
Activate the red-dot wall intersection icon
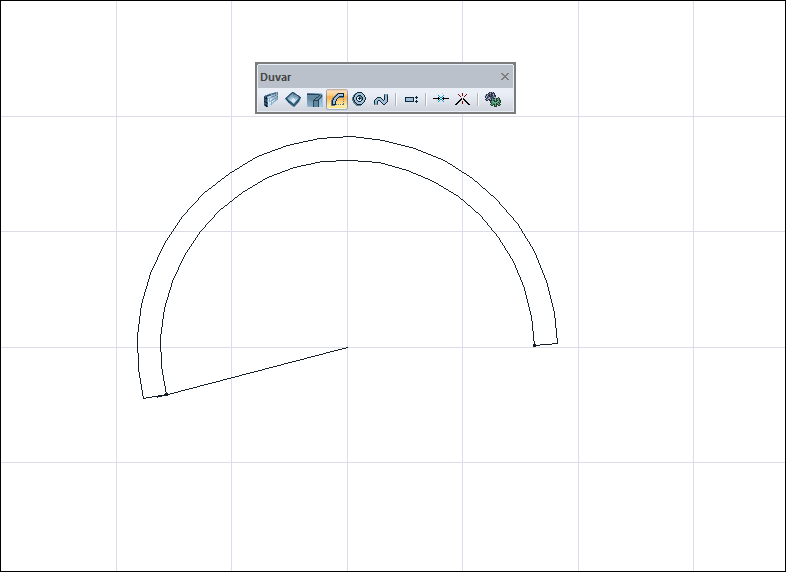[462, 100]
